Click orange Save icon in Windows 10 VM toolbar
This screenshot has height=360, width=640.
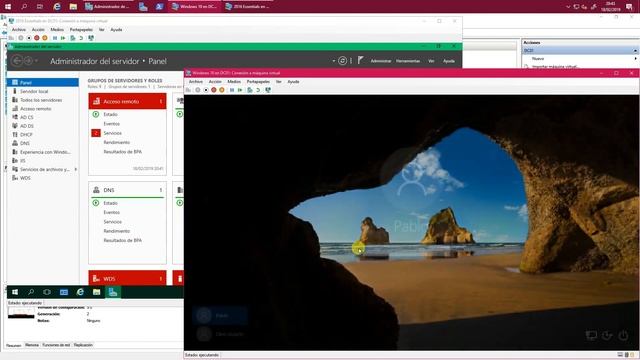click(222, 90)
